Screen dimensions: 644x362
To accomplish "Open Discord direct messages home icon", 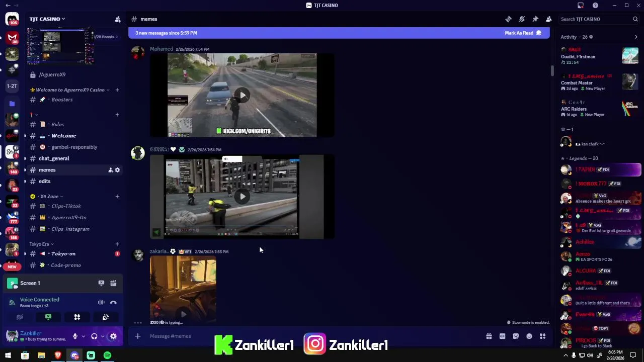I will 12,19.
